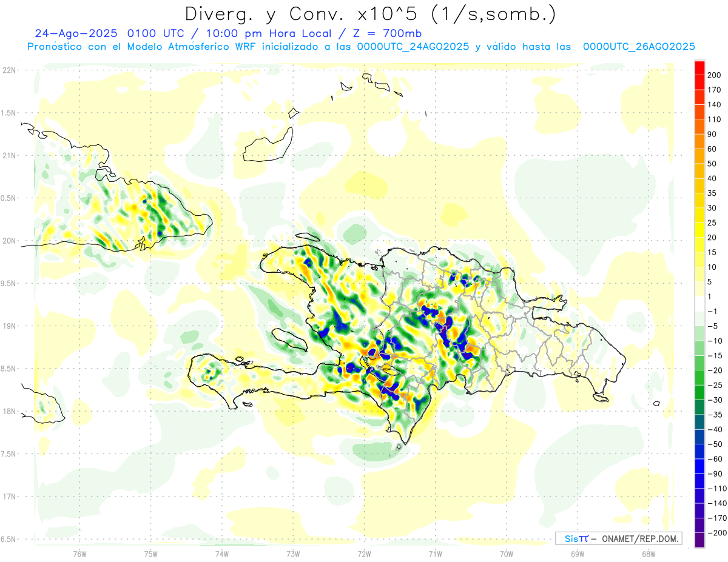Click the colorbar label "40"

tap(712, 179)
